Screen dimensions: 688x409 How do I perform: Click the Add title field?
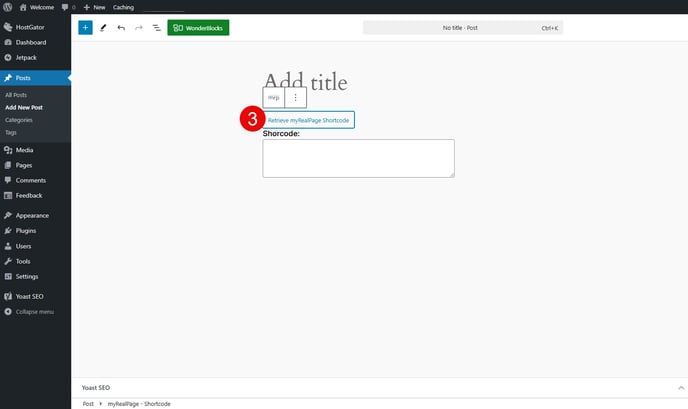click(306, 82)
